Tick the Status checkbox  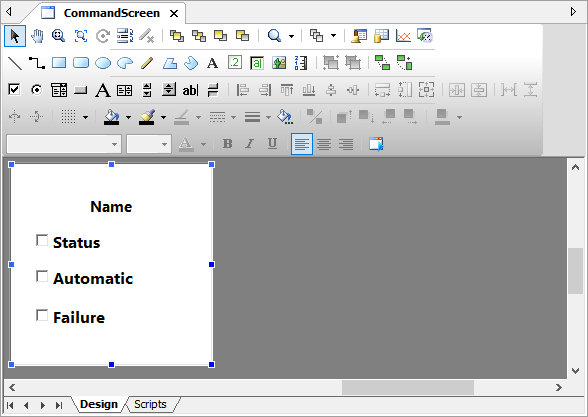tap(42, 240)
